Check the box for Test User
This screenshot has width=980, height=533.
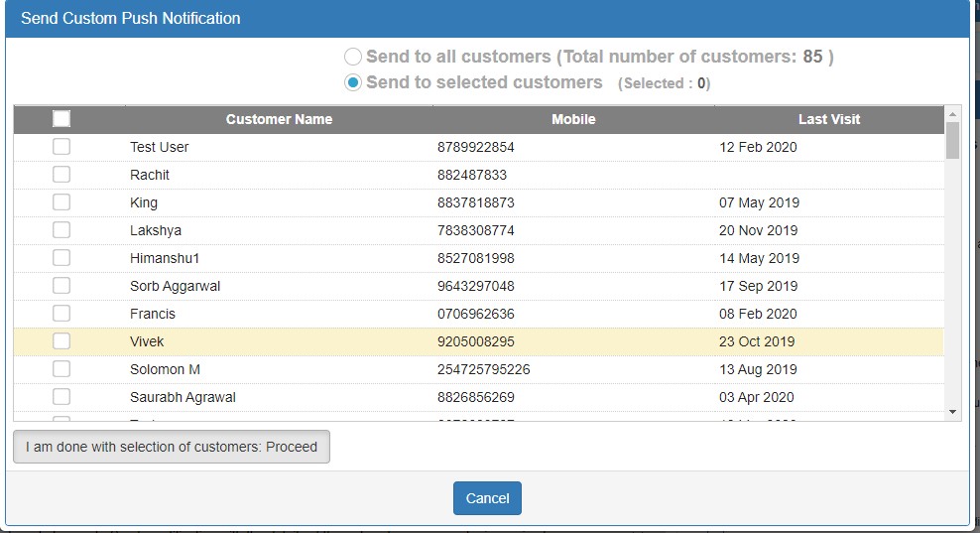coord(61,146)
